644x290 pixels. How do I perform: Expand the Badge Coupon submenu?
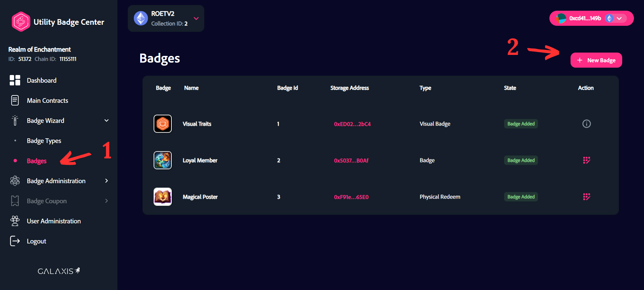[x=107, y=201]
